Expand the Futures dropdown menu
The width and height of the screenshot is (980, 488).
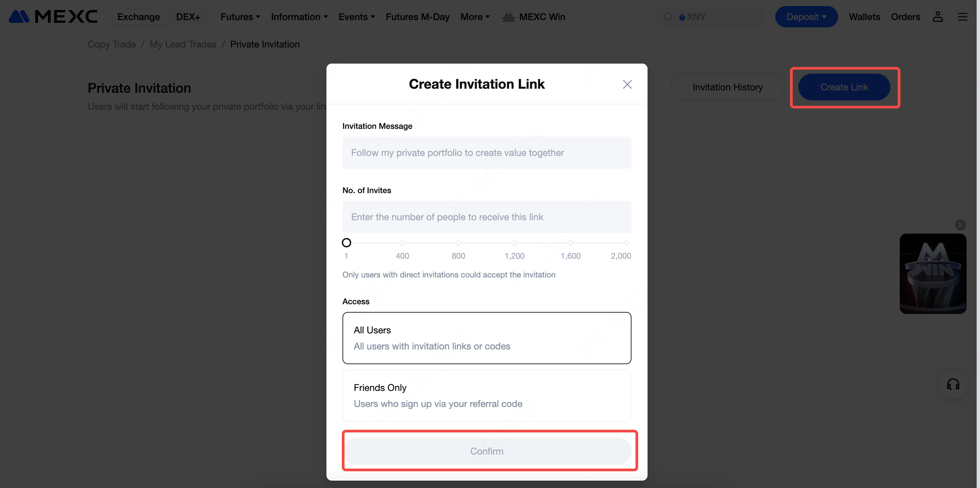point(240,17)
